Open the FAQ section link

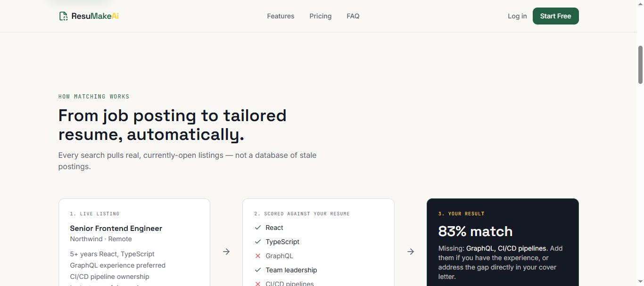coord(353,16)
